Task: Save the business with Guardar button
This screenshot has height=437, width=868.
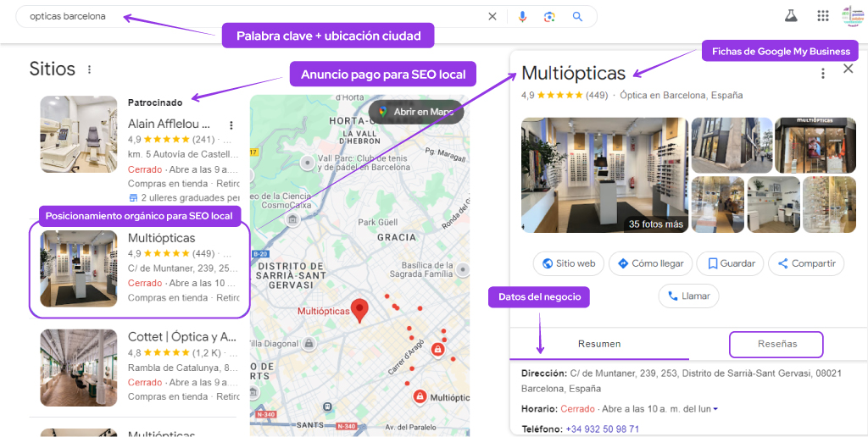Action: (x=730, y=263)
